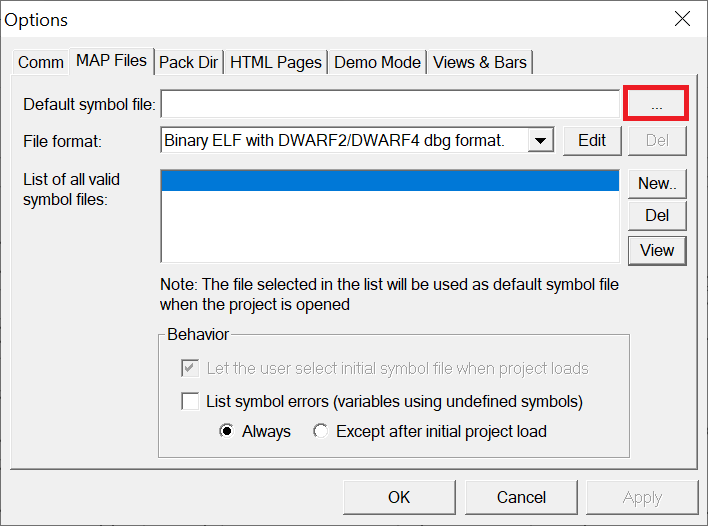Select the Binary ELF file format combo box

[x=346, y=141]
